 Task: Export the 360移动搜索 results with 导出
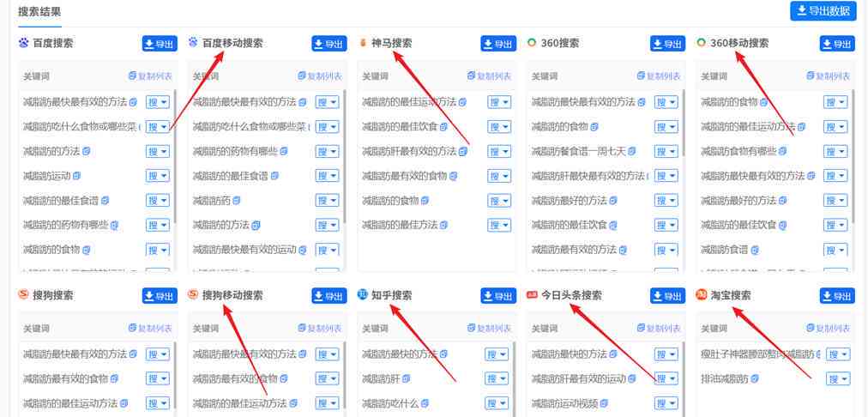pyautogui.click(x=837, y=44)
